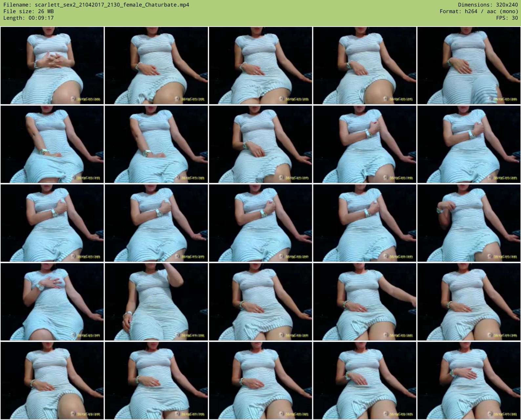Click the Length 00:09:17 label
Image resolution: width=521 pixels, height=420 pixels.
tap(29, 18)
